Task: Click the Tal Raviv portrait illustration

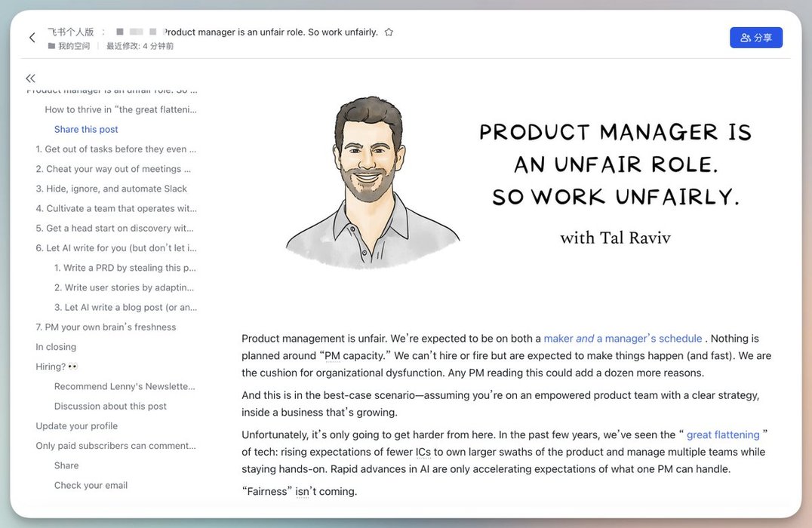Action: pyautogui.click(x=372, y=181)
